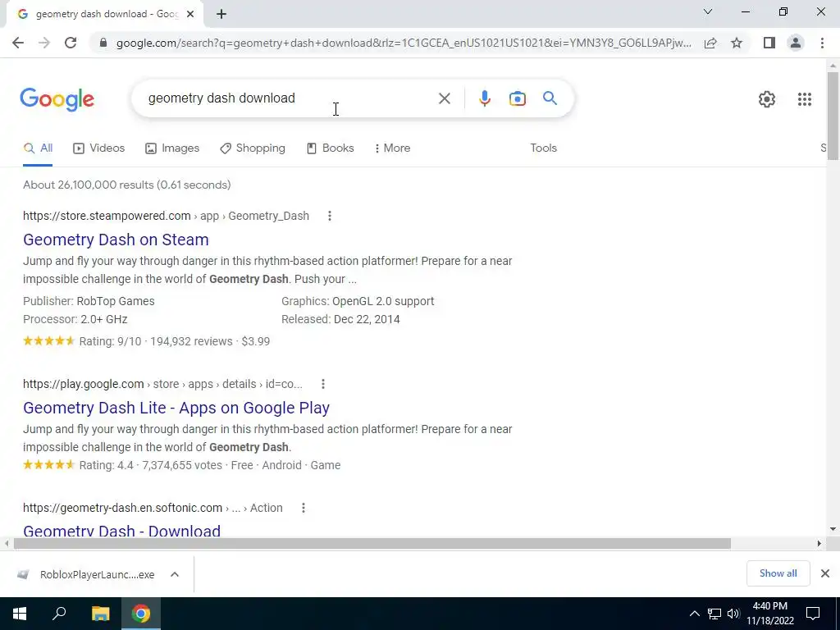
Task: Open the More search filters menu
Action: [393, 148]
